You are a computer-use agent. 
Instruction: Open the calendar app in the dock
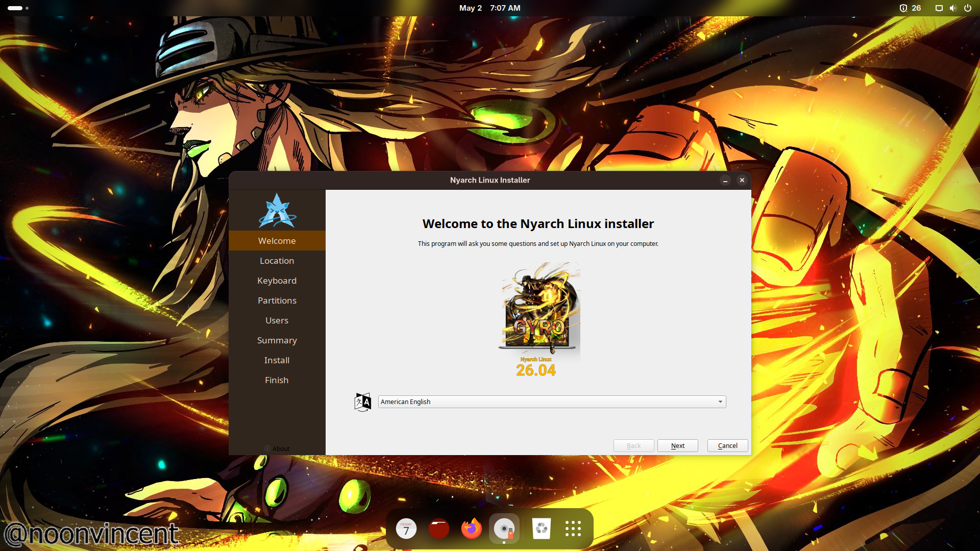[x=406, y=529]
